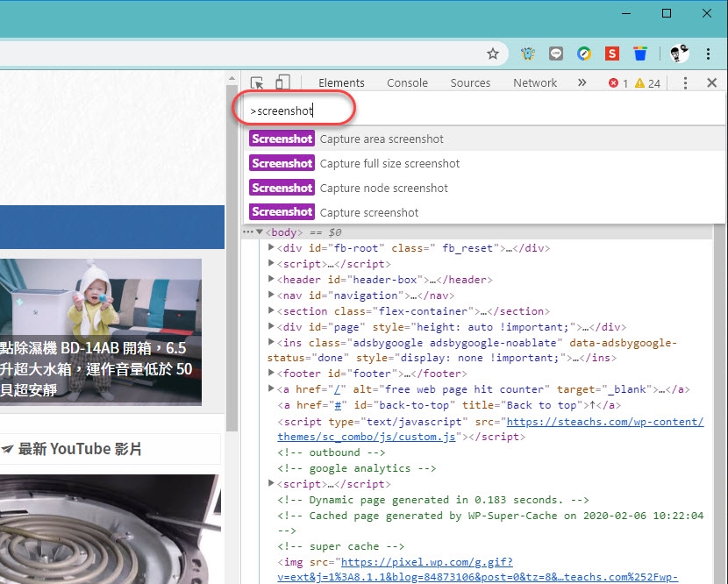Image resolution: width=728 pixels, height=584 pixels.
Task: Click the red S extension icon
Action: click(611, 53)
